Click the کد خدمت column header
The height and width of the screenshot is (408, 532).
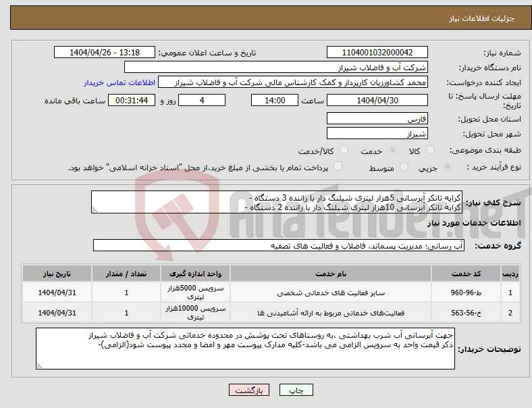coord(467,274)
